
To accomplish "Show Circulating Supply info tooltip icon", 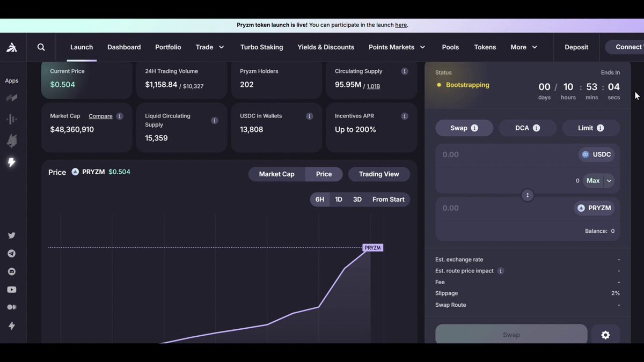I will [405, 71].
